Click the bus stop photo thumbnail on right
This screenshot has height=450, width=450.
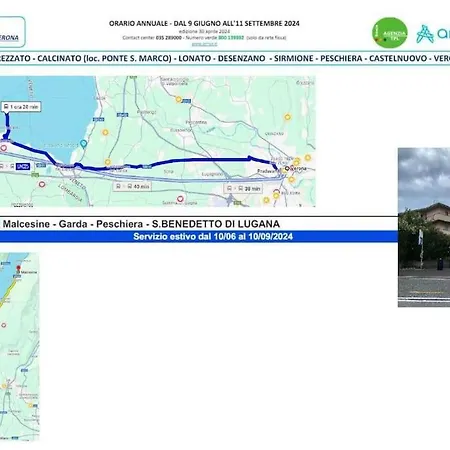(x=424, y=227)
